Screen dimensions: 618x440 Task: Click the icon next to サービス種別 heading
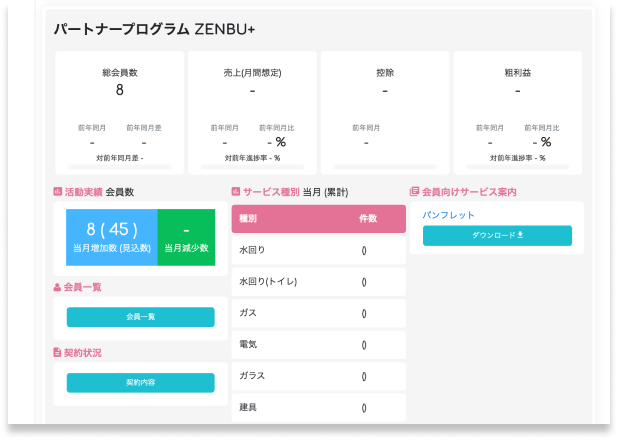(x=236, y=191)
